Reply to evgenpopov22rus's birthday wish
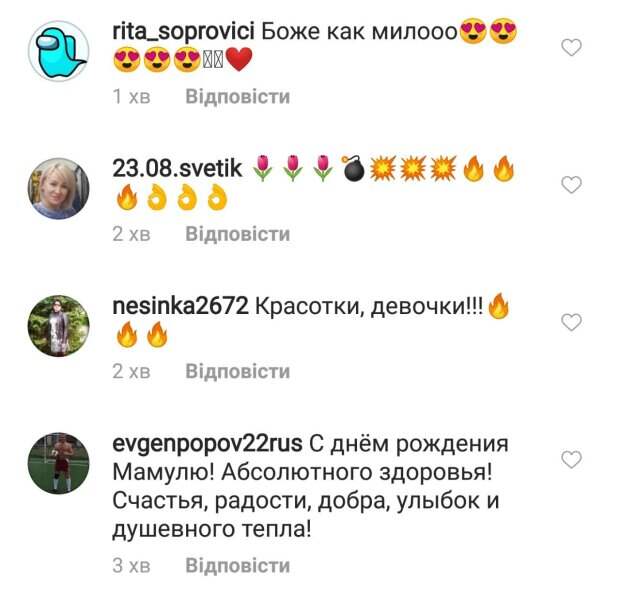Viewport: 620px width, 613px height. pos(238,565)
